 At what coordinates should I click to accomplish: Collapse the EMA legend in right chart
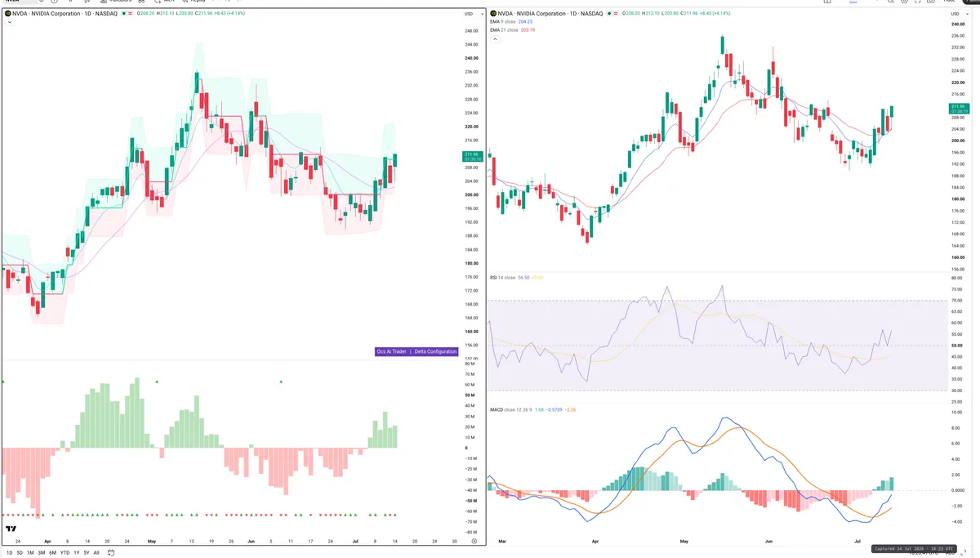pos(494,38)
